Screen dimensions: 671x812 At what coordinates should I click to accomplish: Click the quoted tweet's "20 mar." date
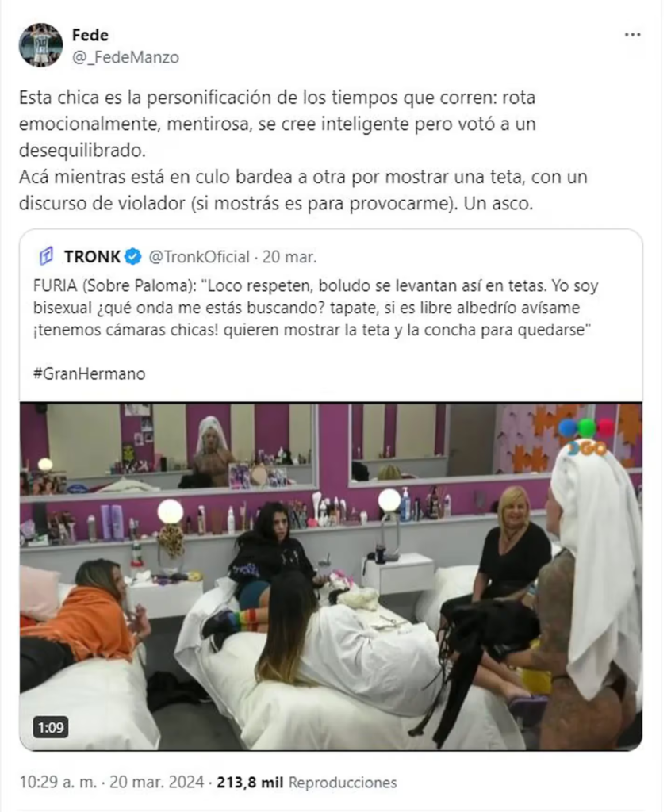pyautogui.click(x=289, y=256)
